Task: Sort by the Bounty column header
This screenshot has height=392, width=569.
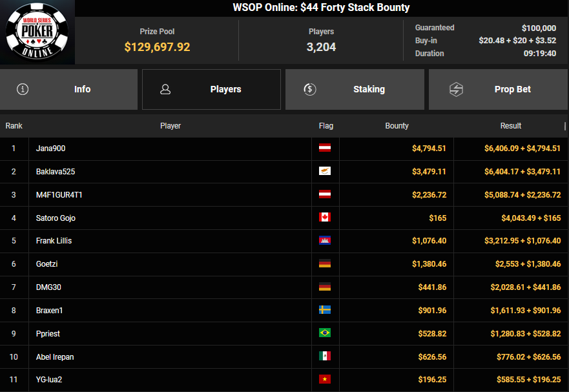Action: 397,126
